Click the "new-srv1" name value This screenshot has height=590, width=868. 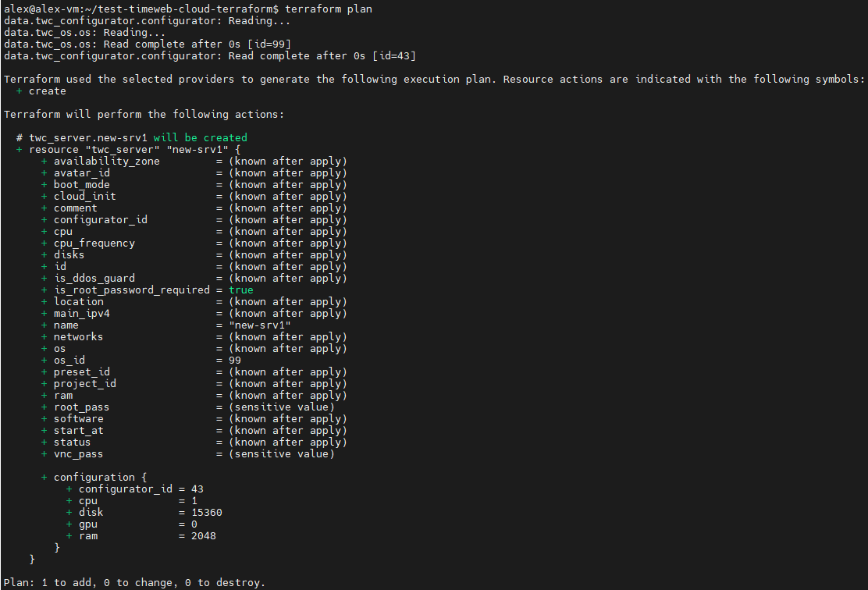[x=259, y=325]
